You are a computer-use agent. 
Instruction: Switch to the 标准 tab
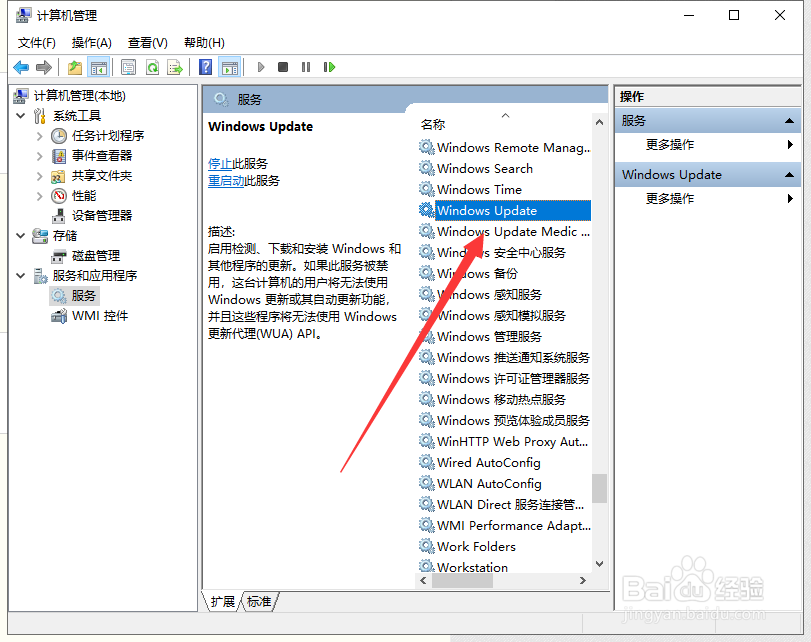(x=259, y=602)
